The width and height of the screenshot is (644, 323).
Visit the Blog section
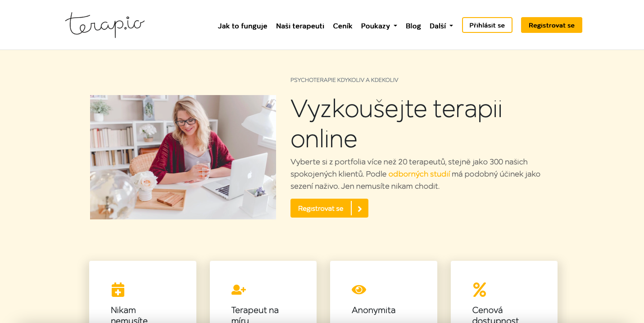click(413, 26)
